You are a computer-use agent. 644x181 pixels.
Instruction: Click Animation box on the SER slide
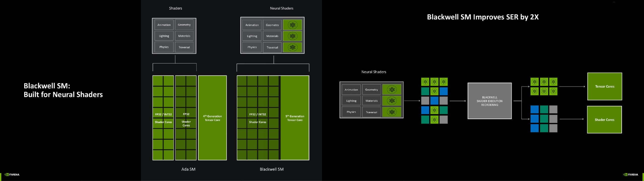351,89
